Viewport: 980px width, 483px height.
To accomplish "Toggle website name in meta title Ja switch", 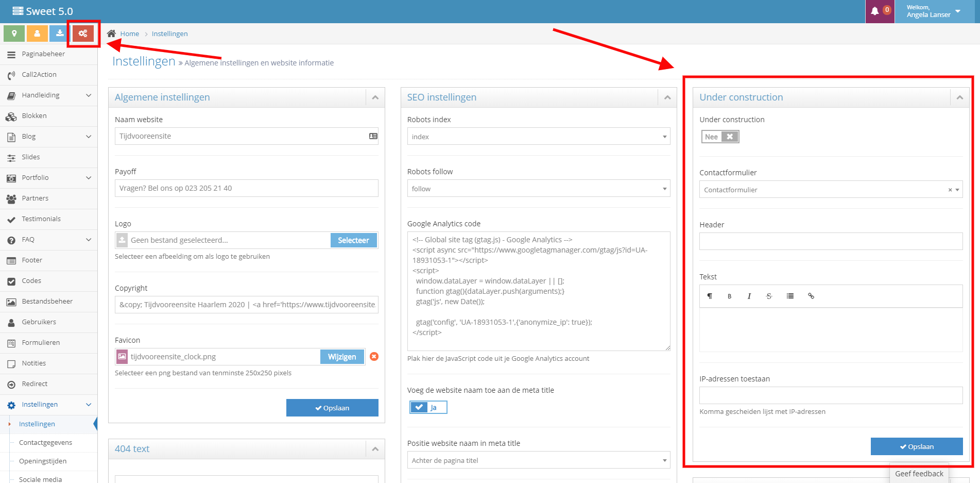I will click(x=428, y=407).
